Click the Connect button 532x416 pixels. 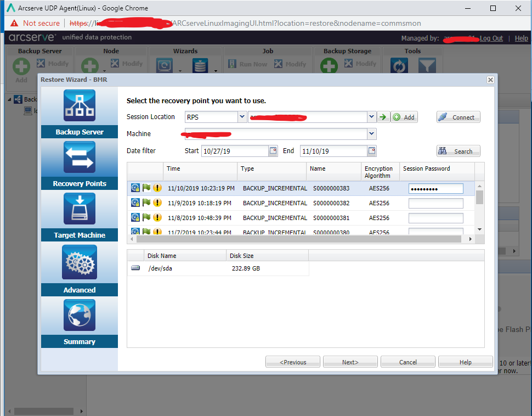459,117
